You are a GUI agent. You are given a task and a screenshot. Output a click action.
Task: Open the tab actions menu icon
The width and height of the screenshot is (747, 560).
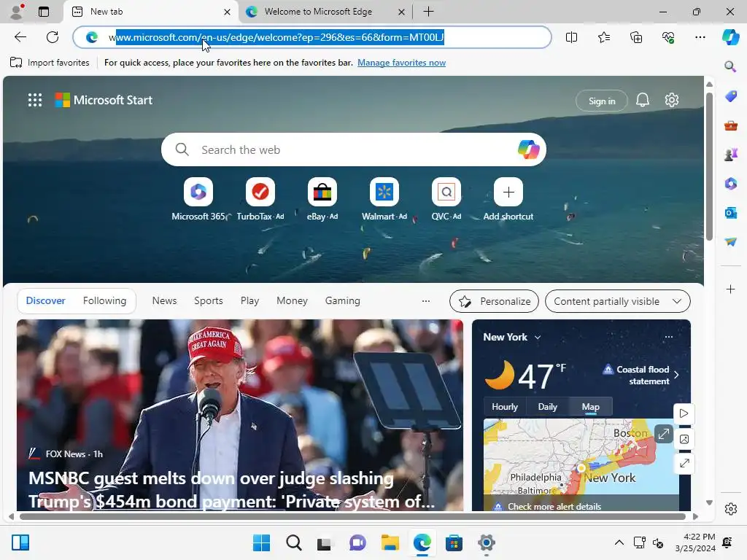point(44,12)
